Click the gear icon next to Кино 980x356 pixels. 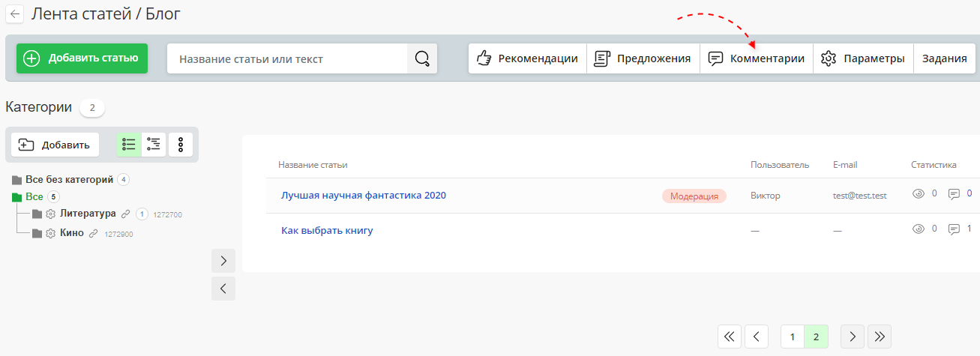point(51,233)
